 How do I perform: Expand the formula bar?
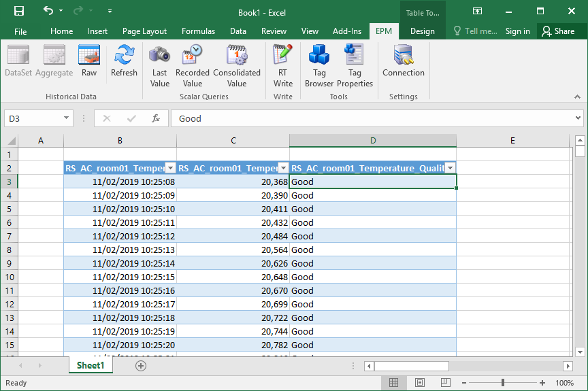click(578, 118)
